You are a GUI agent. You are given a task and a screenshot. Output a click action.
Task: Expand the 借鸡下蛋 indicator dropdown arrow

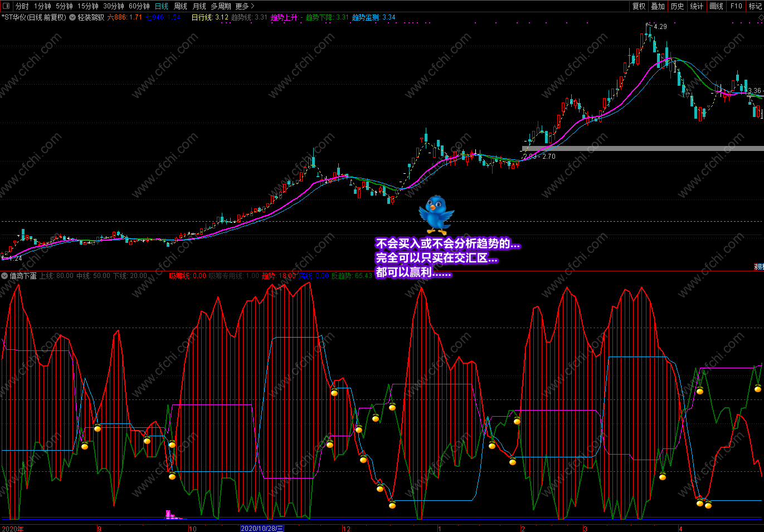tap(4, 276)
